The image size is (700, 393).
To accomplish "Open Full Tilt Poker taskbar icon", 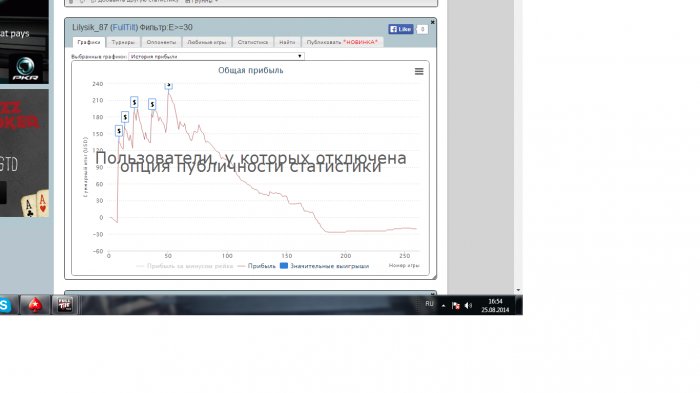I will point(65,305).
